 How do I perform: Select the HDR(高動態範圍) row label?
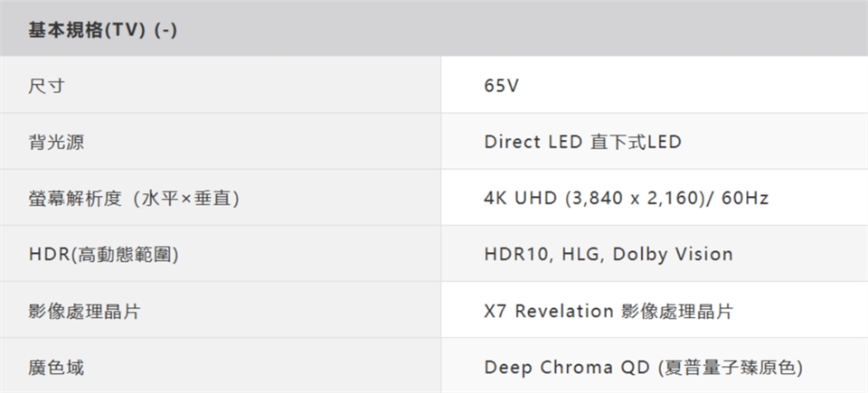[x=102, y=255]
